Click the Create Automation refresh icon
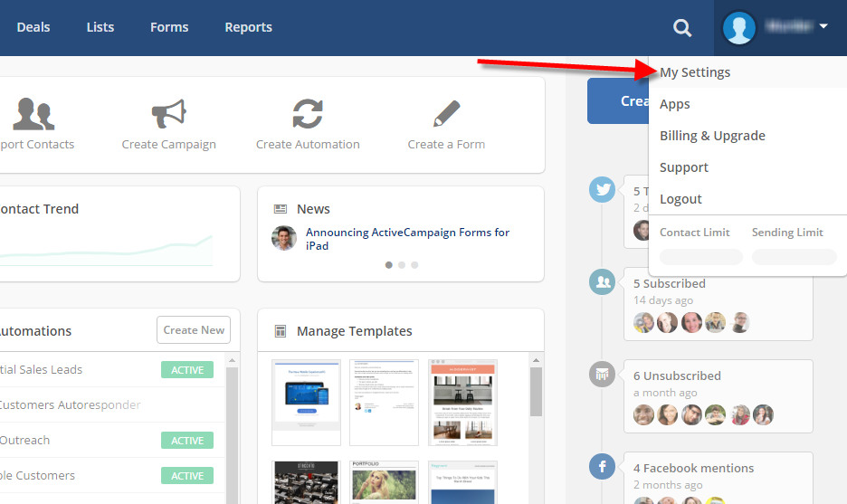 point(308,114)
